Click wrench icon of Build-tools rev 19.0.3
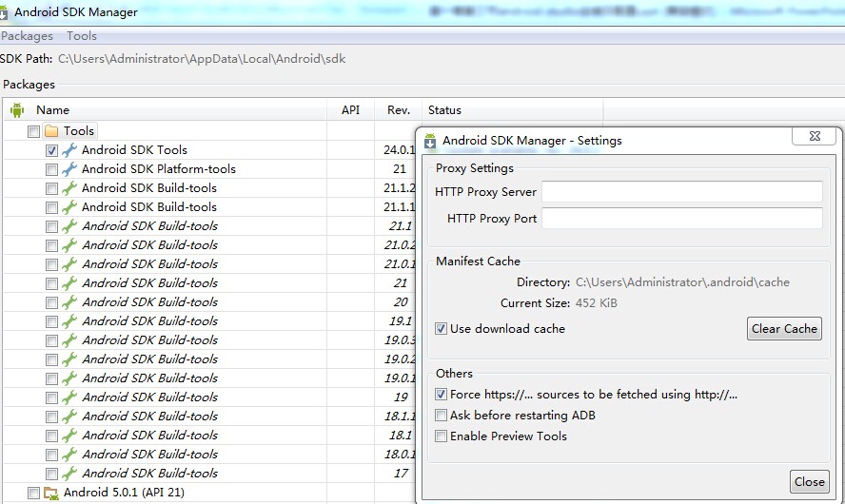Viewport: 845px width, 504px height. [x=69, y=340]
